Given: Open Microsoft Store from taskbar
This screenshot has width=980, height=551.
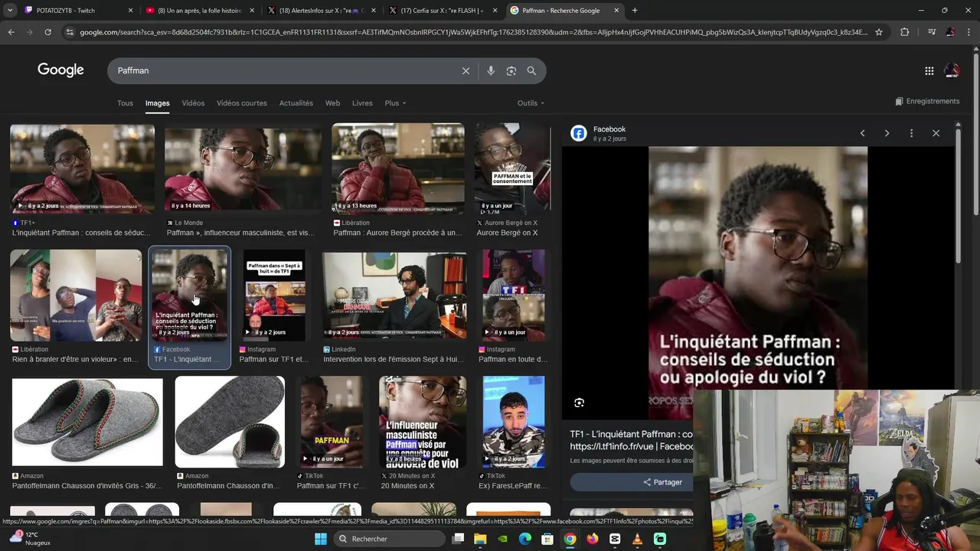Looking at the screenshot, I should (x=547, y=539).
